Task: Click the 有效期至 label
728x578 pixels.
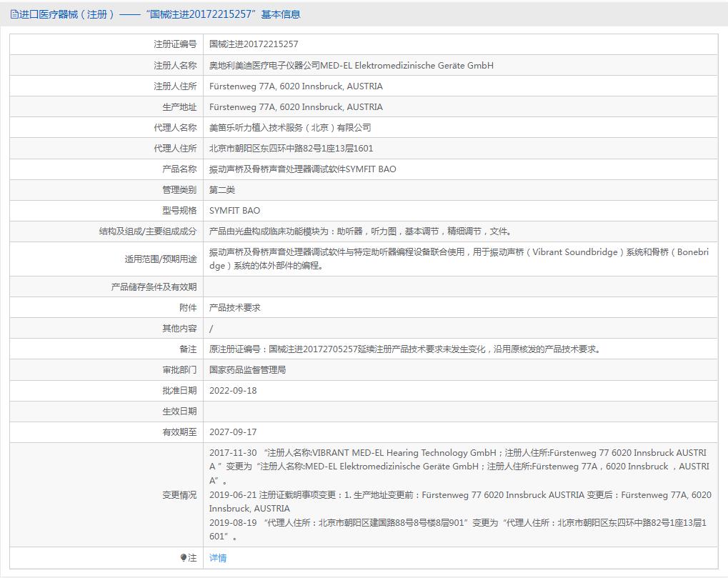Action: coord(179,432)
